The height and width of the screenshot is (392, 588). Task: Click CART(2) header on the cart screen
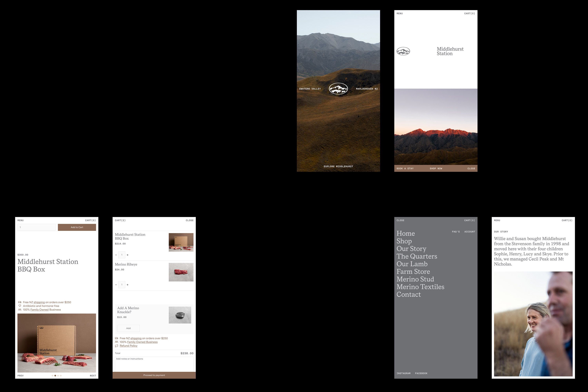120,220
